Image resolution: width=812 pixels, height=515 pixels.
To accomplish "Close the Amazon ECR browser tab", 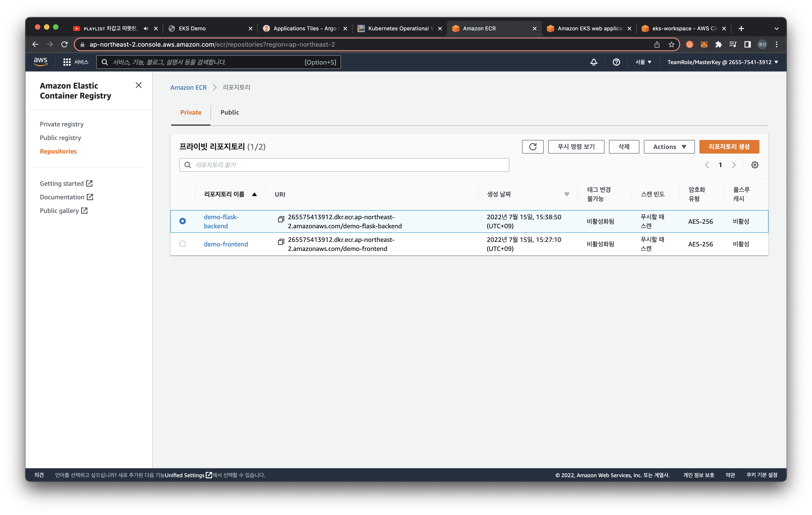I will click(x=534, y=29).
